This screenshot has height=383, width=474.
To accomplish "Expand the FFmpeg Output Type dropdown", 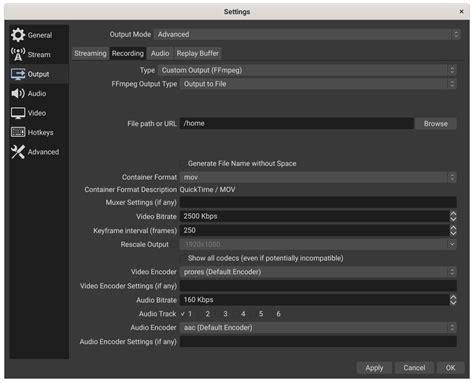I will (318, 84).
